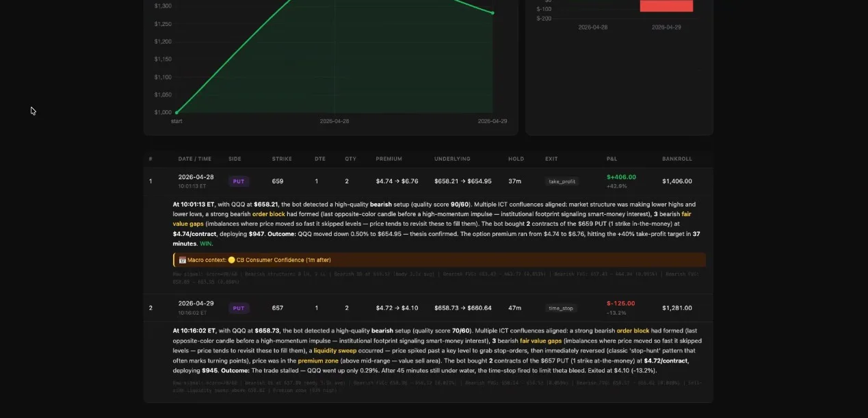The width and height of the screenshot is (868, 418).
Task: Select the Macro context CB Consumer Confidence banner
Action: coord(439,260)
